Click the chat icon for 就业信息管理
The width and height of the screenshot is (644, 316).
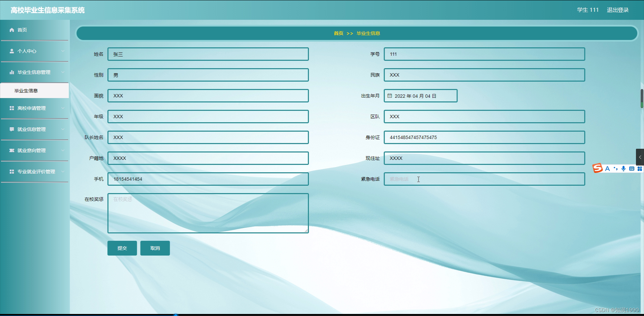pyautogui.click(x=11, y=129)
